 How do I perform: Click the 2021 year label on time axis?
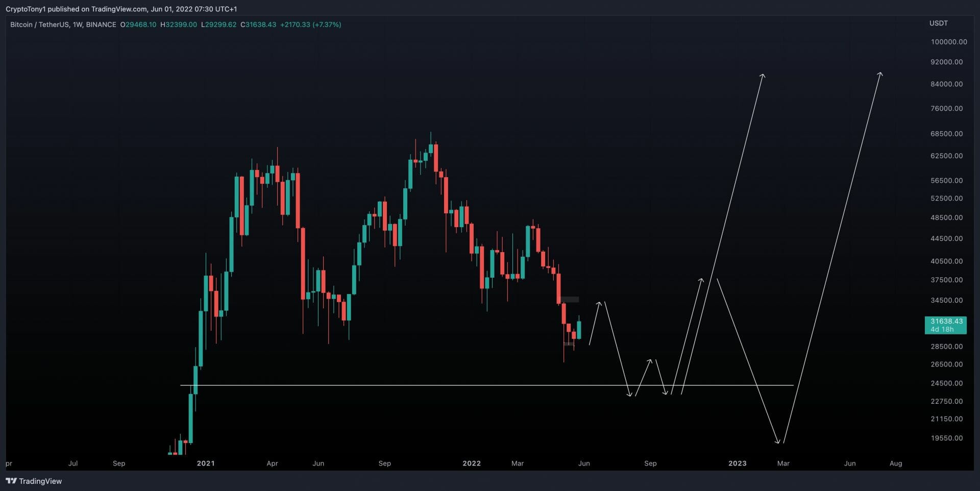tap(206, 463)
